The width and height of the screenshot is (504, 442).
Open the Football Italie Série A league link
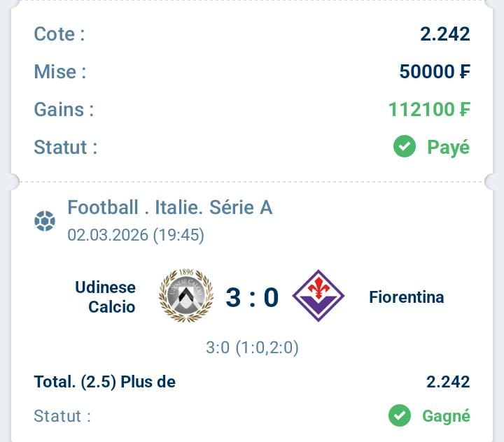[169, 208]
